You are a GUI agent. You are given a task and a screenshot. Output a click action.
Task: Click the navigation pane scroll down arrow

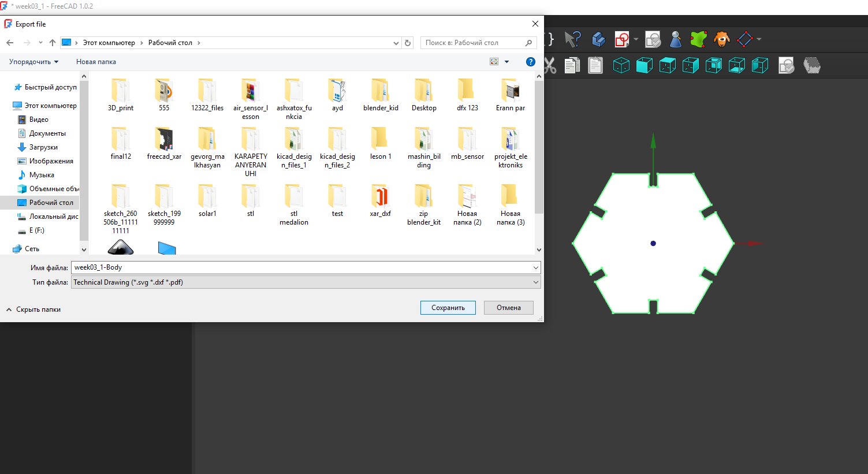point(84,249)
